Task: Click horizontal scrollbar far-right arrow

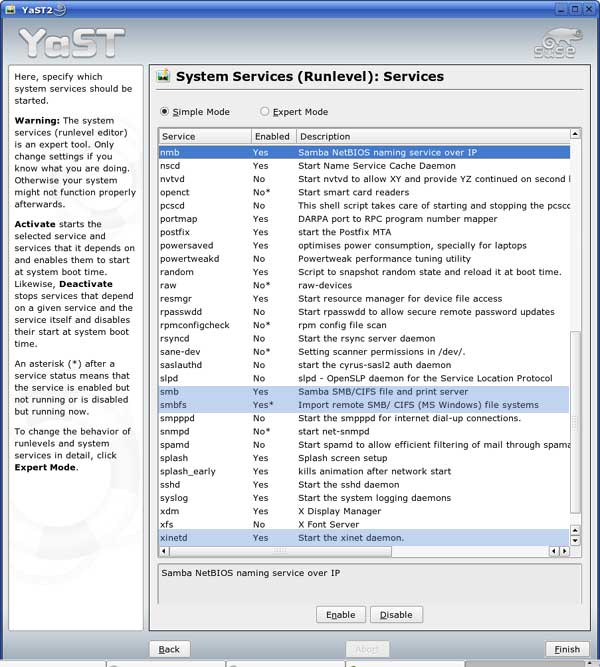Action: click(565, 551)
